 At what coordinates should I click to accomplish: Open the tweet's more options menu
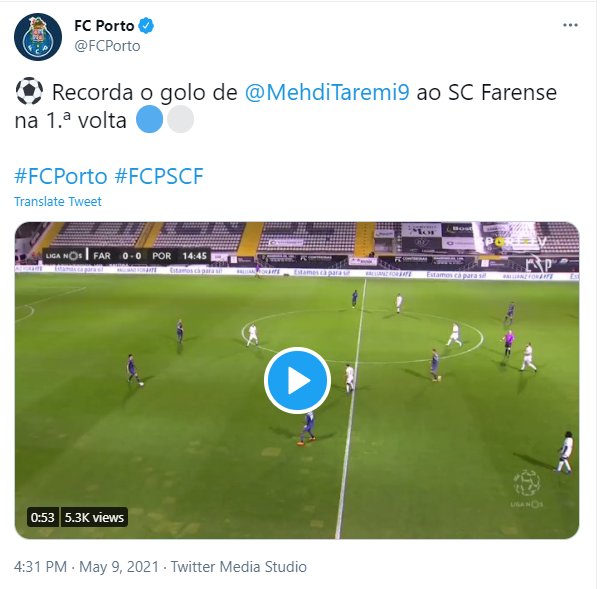click(x=569, y=26)
